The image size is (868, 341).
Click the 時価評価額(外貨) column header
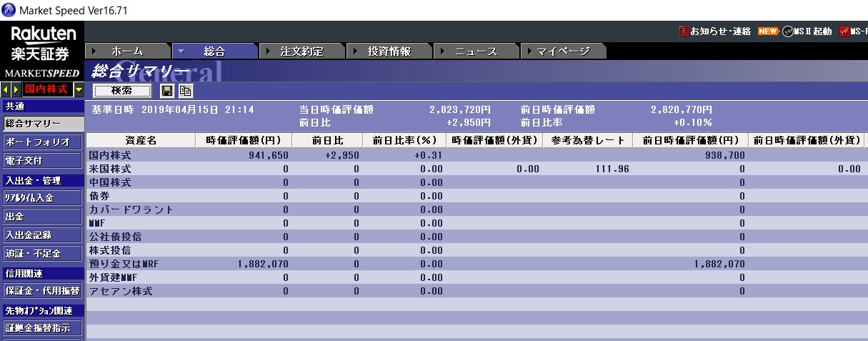[x=494, y=140]
